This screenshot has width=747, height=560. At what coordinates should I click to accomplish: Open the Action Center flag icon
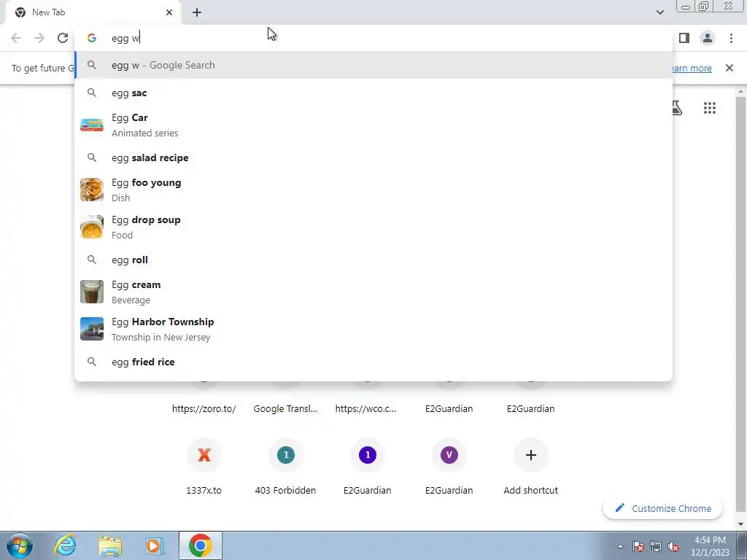pyautogui.click(x=638, y=546)
